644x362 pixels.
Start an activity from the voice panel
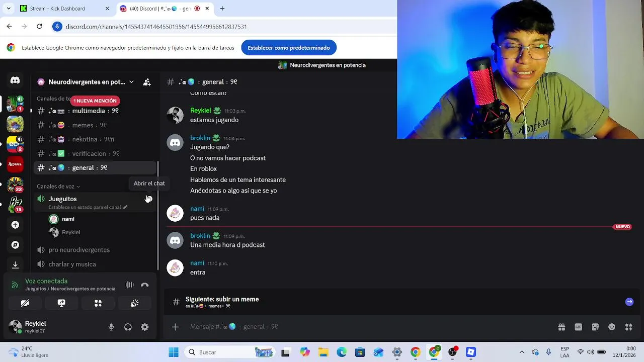coord(98,303)
